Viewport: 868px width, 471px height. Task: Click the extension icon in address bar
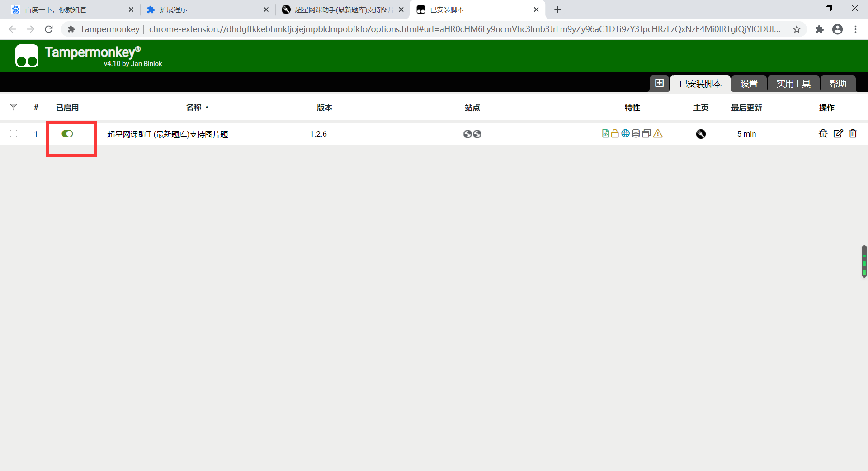tap(71, 29)
